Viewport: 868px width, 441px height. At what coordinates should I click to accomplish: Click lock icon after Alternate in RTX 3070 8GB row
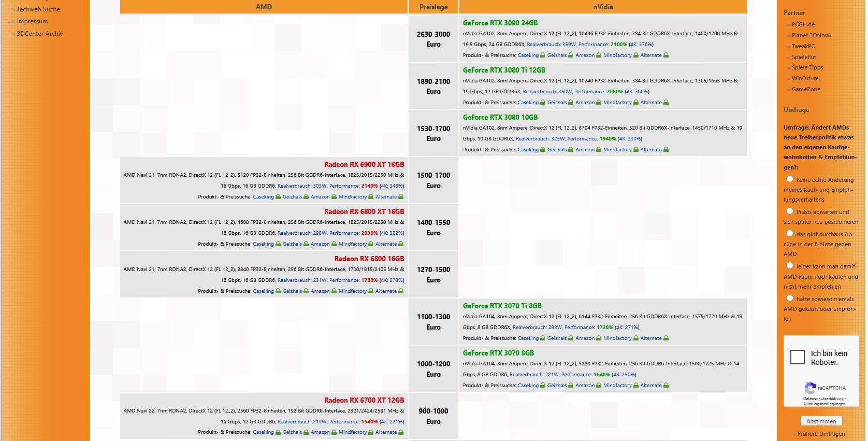pos(666,386)
